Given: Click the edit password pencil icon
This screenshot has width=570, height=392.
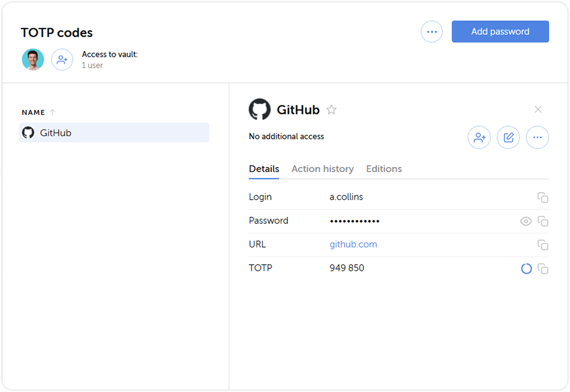Looking at the screenshot, I should point(508,137).
